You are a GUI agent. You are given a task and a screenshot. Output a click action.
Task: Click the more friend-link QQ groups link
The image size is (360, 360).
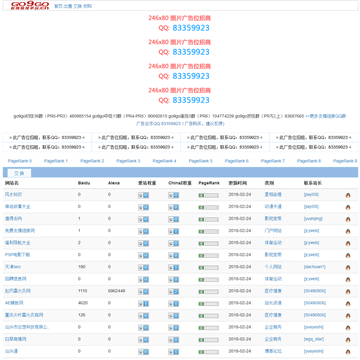click(325, 116)
